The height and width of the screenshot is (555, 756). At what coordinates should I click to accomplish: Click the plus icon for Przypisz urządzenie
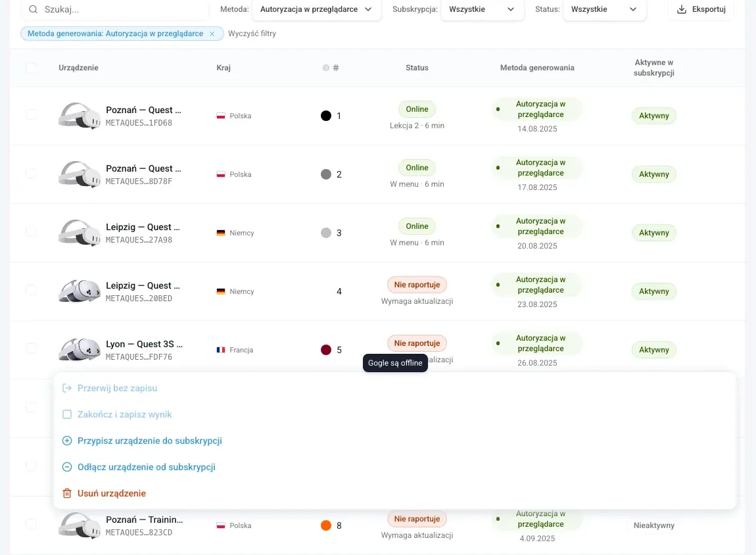tap(67, 441)
